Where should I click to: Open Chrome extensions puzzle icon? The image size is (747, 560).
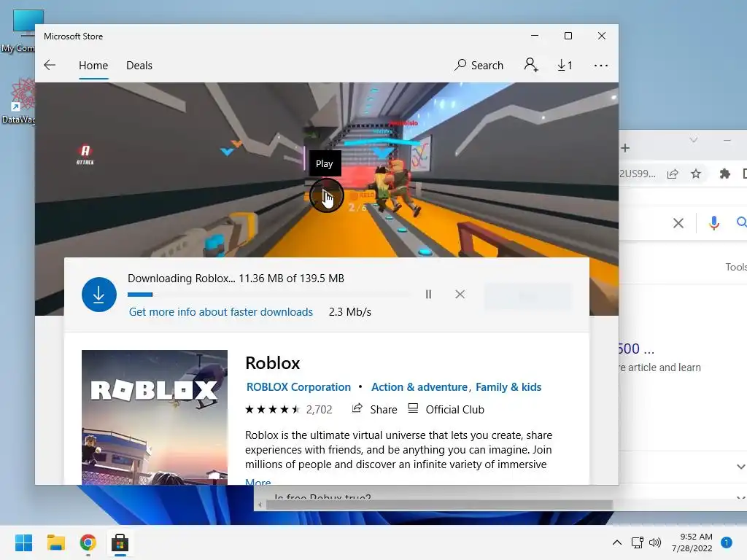[724, 174]
